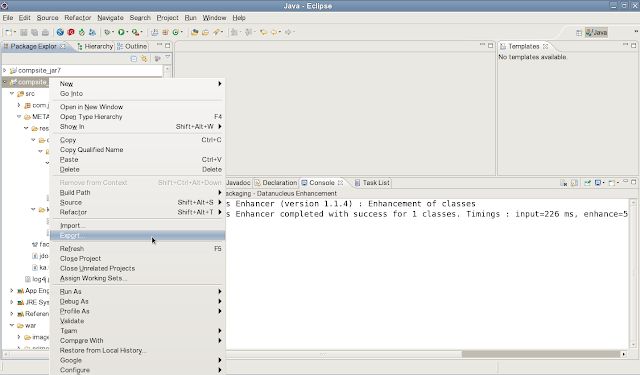Click the Save toolbar icon
Viewport: 640px width, 375px height.
coord(24,32)
